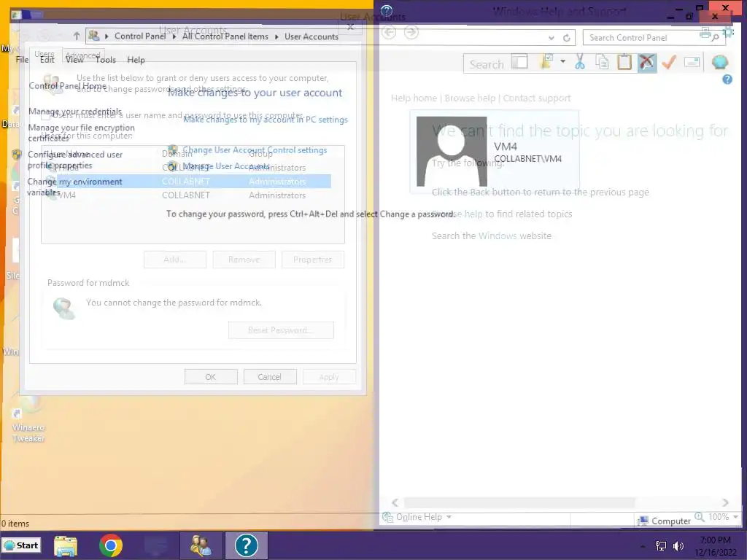Click the OK button in the dialog
This screenshot has width=747, height=560.
[x=211, y=377]
